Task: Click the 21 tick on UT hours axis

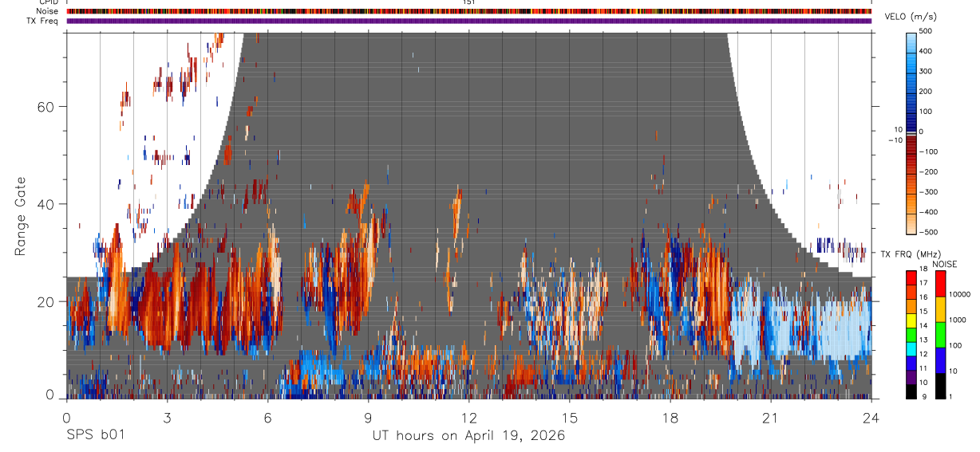Action: (771, 417)
